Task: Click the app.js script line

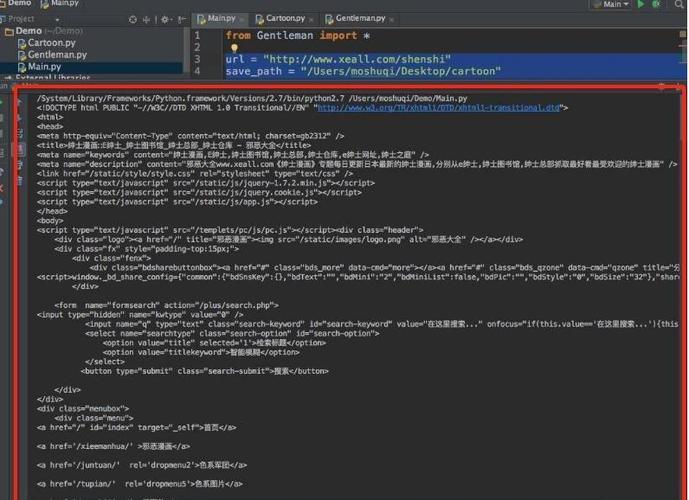Action: tap(178, 202)
